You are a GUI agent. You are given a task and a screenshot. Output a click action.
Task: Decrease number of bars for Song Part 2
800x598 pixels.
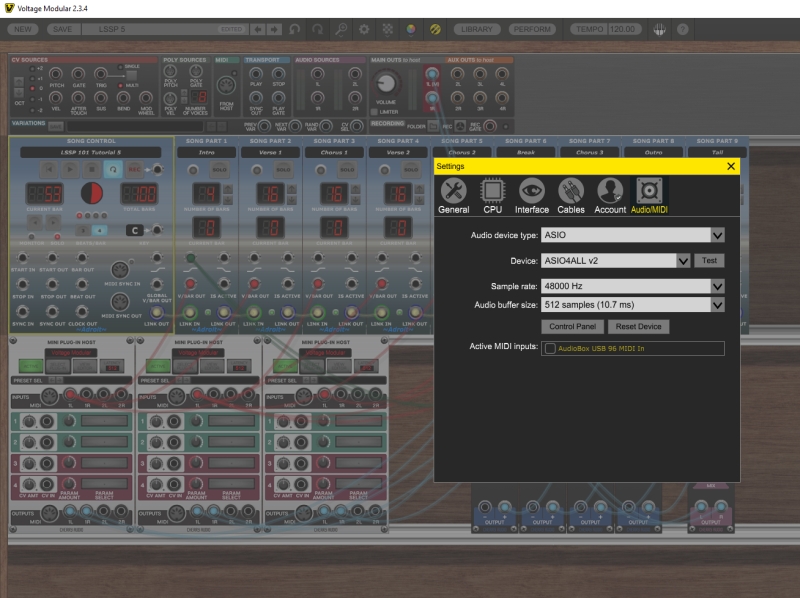(291, 200)
